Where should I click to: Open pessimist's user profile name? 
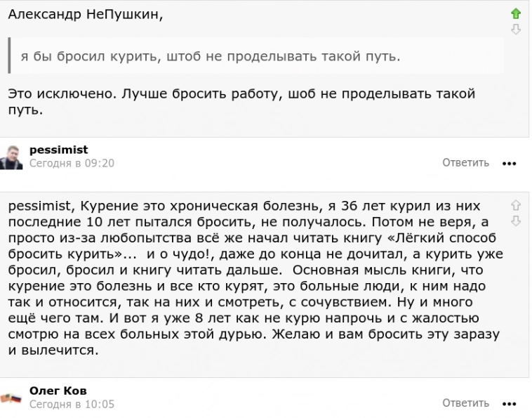point(59,150)
